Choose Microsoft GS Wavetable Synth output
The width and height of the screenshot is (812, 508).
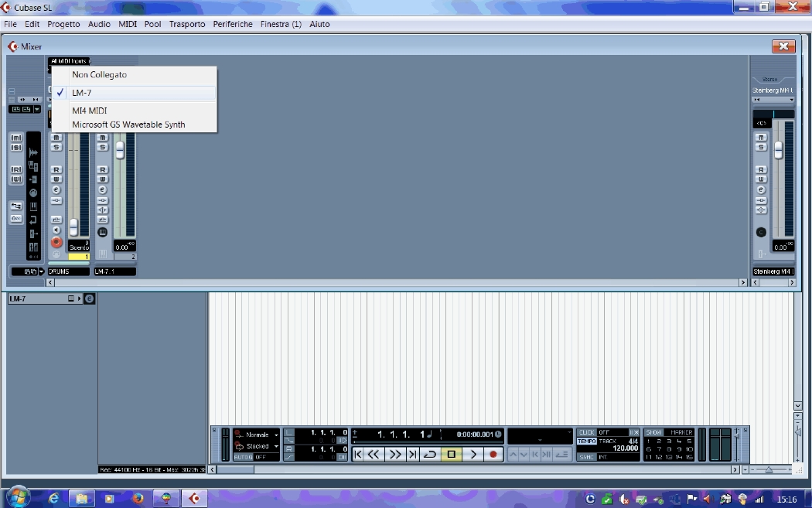tap(134, 124)
